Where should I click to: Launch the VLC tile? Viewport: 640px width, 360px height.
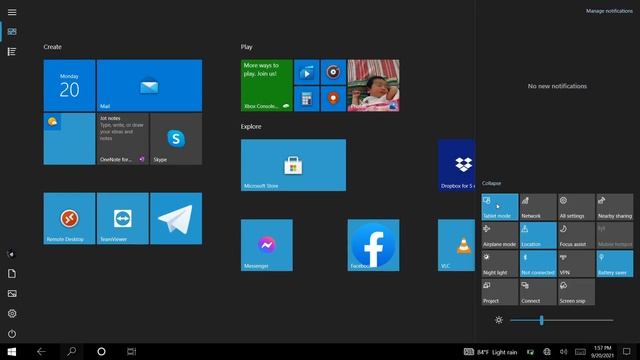click(456, 245)
